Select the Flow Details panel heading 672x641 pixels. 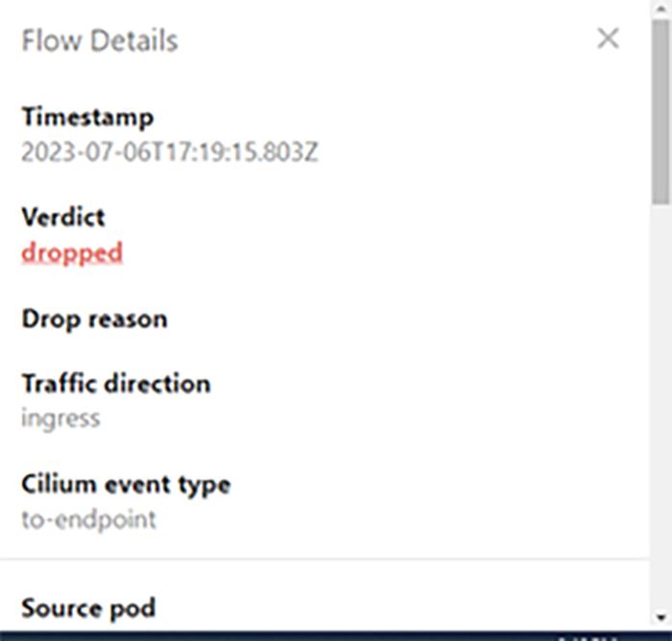(99, 41)
